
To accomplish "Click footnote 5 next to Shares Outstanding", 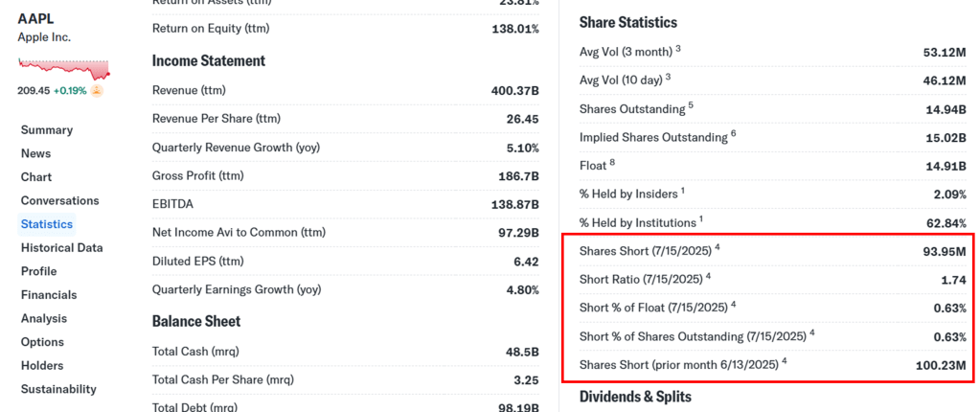I will pos(691,105).
